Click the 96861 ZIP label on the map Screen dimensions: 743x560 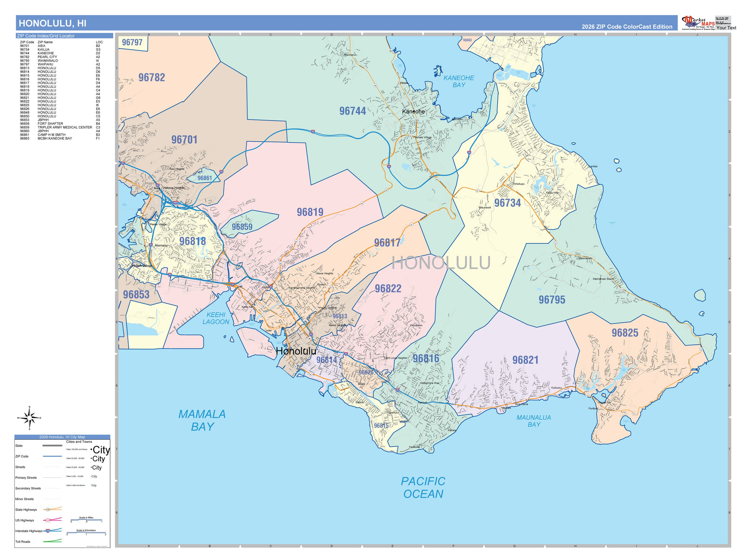click(205, 178)
